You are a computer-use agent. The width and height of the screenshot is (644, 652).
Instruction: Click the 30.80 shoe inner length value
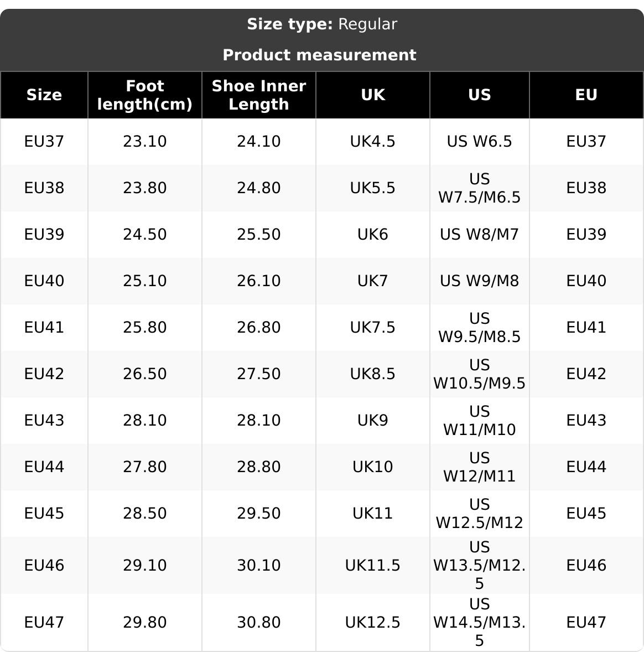[x=259, y=623]
